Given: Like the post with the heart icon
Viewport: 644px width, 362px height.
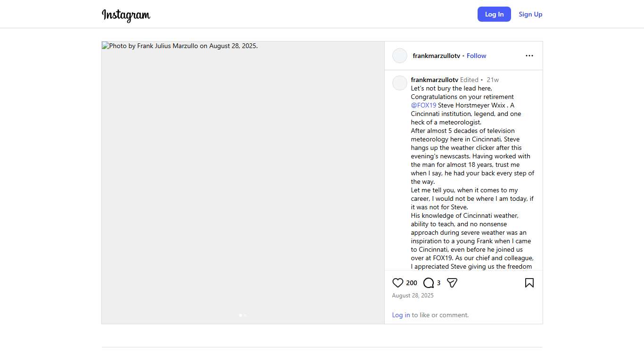Looking at the screenshot, I should tap(398, 283).
